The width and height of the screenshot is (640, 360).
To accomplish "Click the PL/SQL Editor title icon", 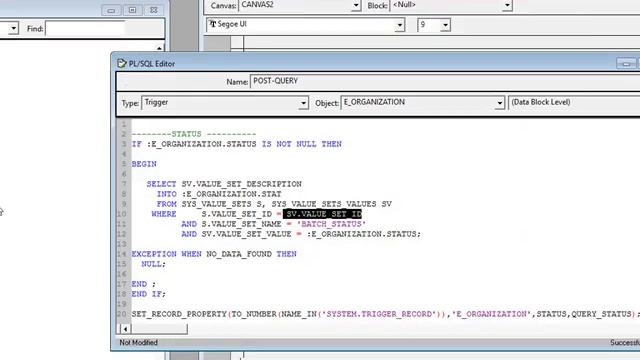I will click(122, 64).
